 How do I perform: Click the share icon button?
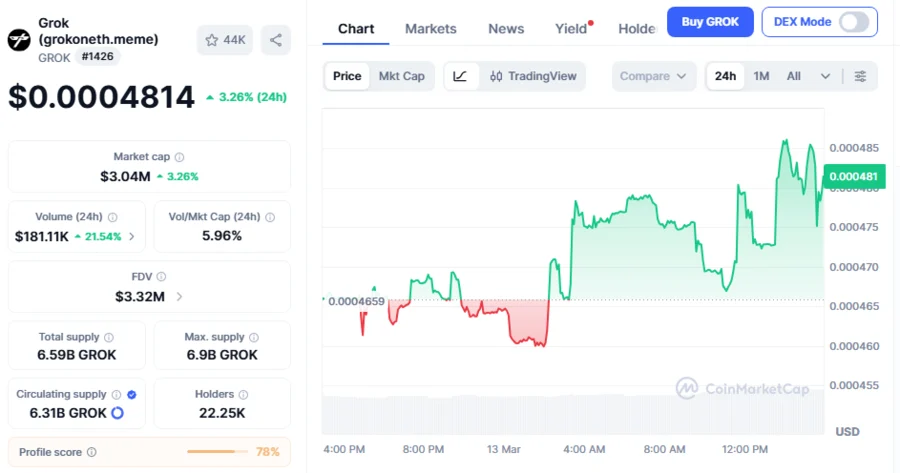[x=275, y=40]
